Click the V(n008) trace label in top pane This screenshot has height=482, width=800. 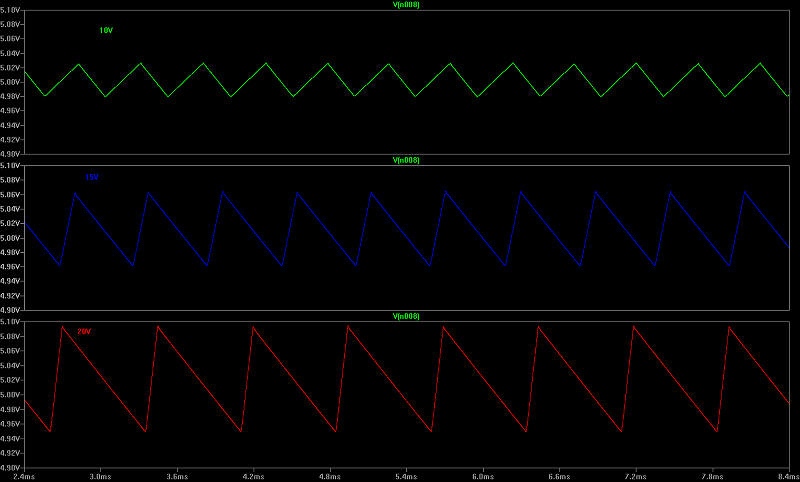406,5
